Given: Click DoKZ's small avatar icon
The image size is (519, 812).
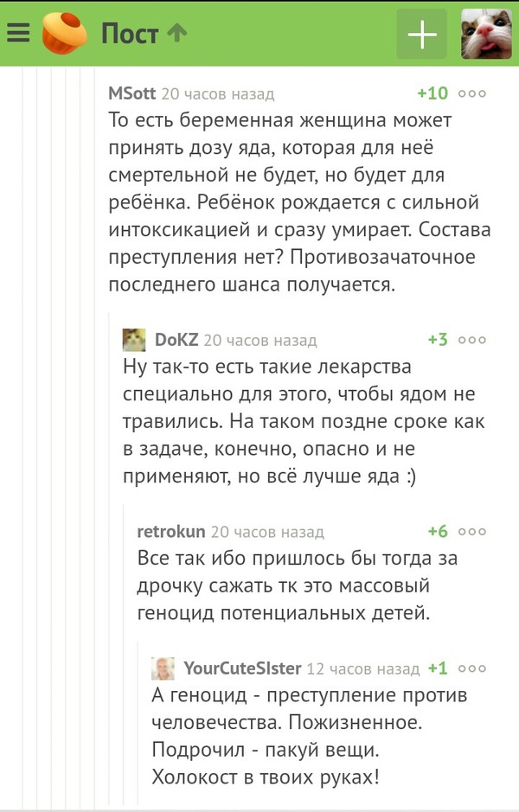Looking at the screenshot, I should [x=134, y=340].
